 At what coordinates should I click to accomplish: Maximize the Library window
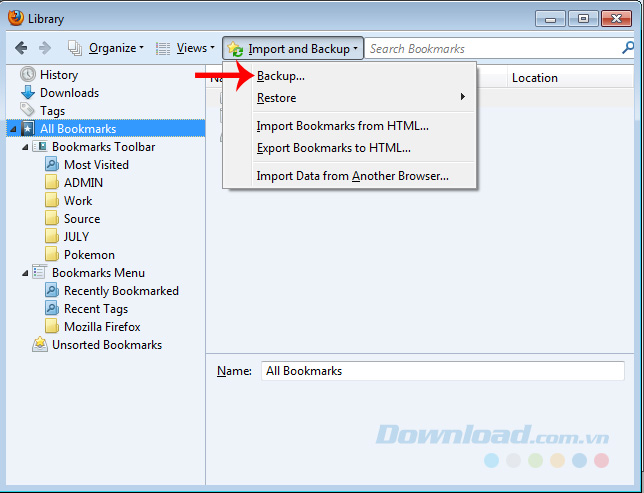coord(583,19)
